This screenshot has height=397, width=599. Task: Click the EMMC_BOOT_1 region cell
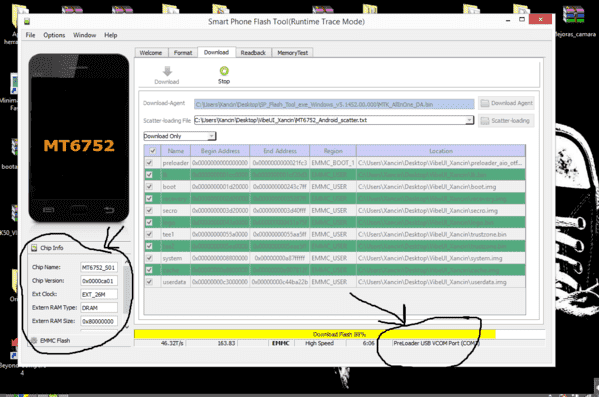(333, 163)
